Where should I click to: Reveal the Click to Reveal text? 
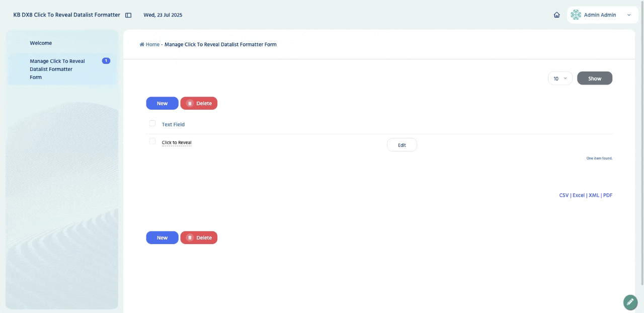coord(177,143)
